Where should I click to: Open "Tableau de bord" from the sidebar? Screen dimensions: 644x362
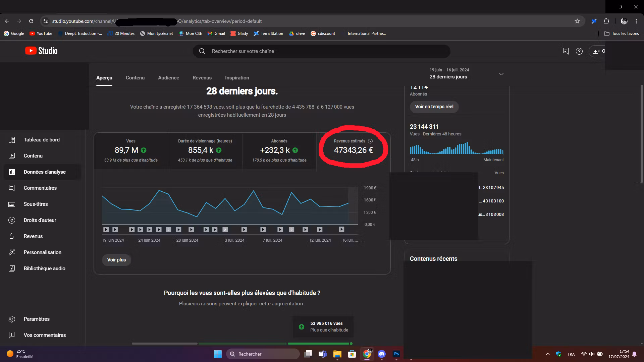pyautogui.click(x=41, y=139)
